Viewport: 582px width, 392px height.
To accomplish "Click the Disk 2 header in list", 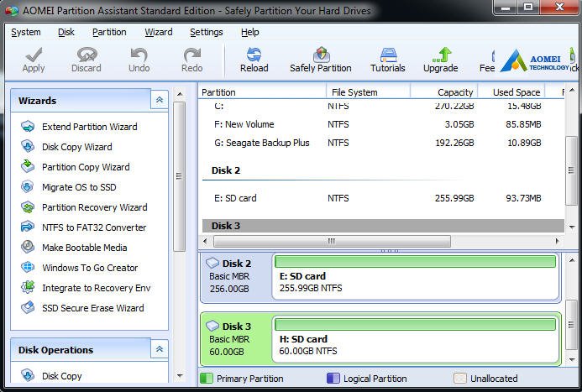I will pos(226,170).
